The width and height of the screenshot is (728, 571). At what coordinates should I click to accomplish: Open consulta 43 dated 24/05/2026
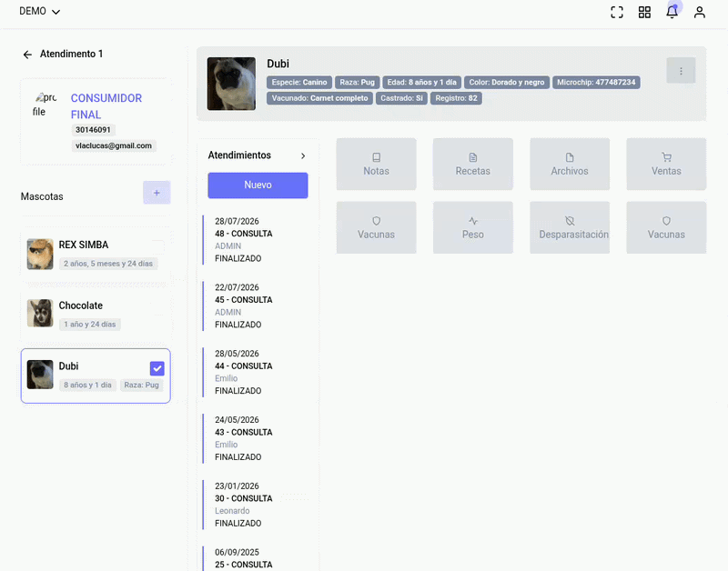(256, 438)
